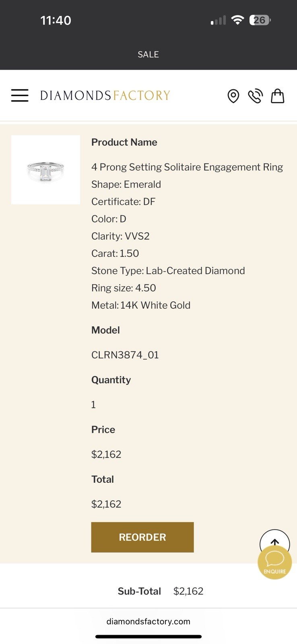Select the SALE banner text
The height and width of the screenshot is (644, 297).
pyautogui.click(x=148, y=54)
